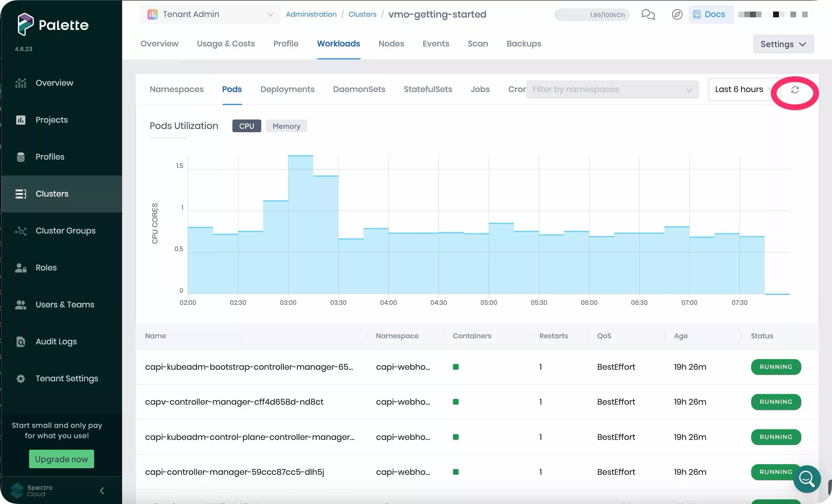
Task: Select CPU utilization toggle
Action: (x=246, y=126)
